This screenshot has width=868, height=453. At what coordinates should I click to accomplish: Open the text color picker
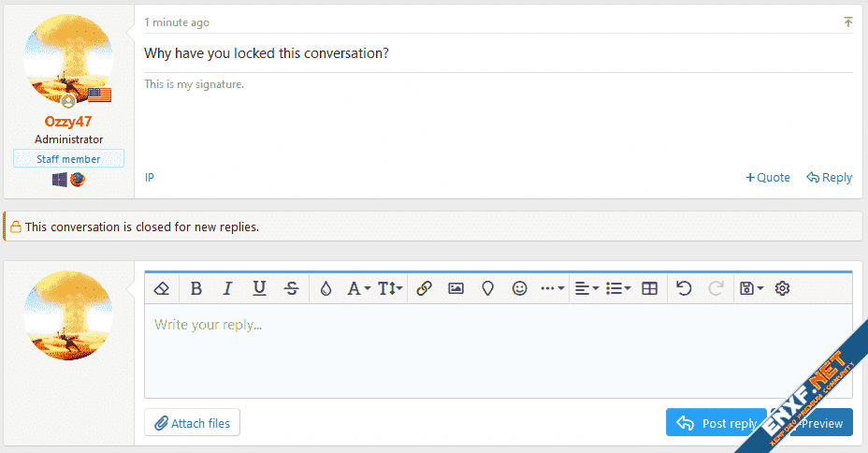click(325, 288)
